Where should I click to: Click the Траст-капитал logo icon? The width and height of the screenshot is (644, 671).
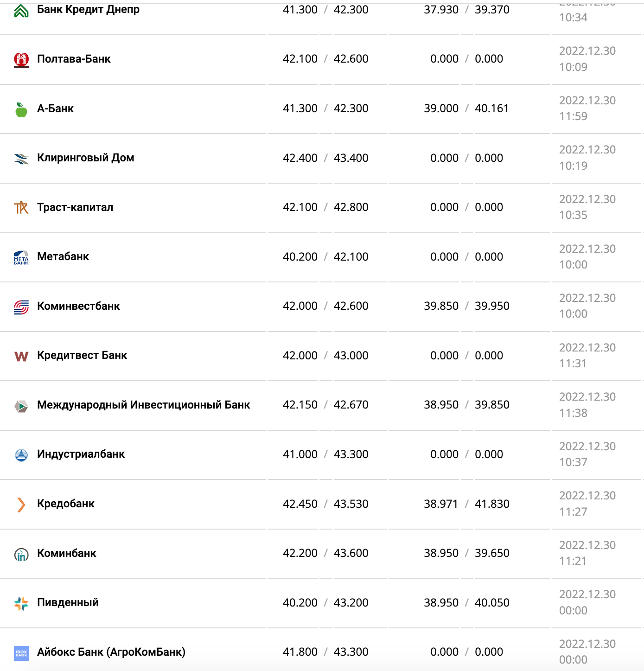[21, 208]
